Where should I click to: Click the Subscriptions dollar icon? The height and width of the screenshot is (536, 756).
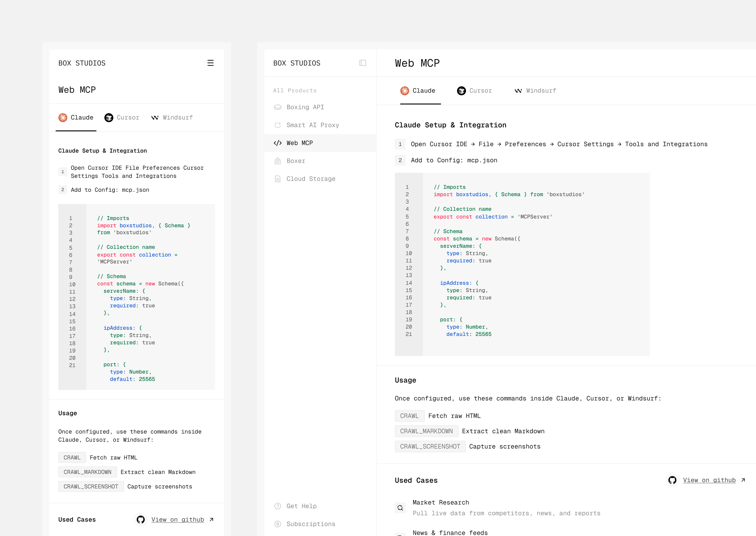pyautogui.click(x=278, y=524)
